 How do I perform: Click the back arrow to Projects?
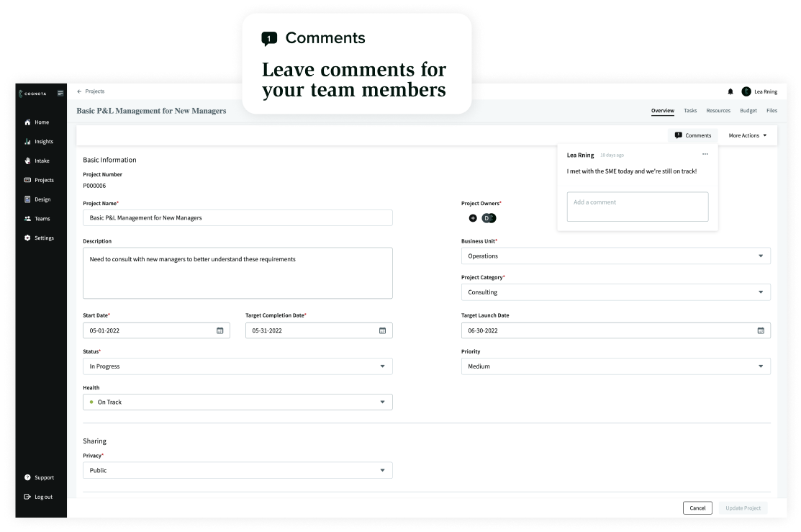79,91
